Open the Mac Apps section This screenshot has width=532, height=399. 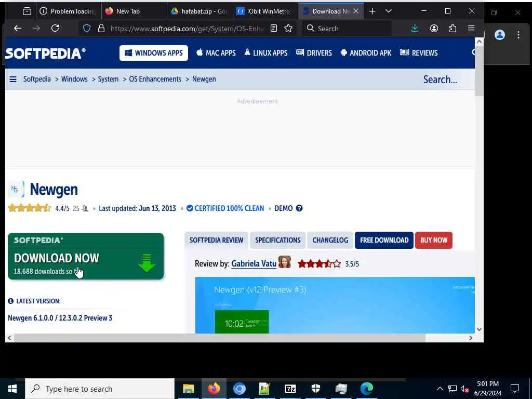[216, 53]
